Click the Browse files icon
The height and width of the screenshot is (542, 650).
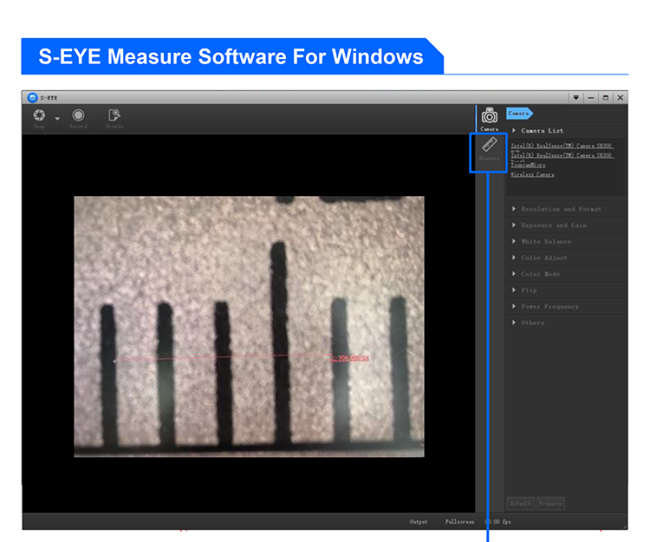coord(114,116)
